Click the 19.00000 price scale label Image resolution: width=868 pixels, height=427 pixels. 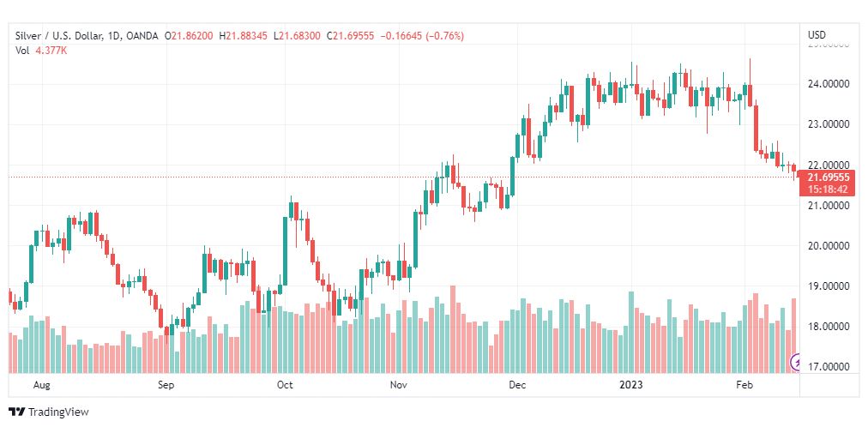click(828, 286)
